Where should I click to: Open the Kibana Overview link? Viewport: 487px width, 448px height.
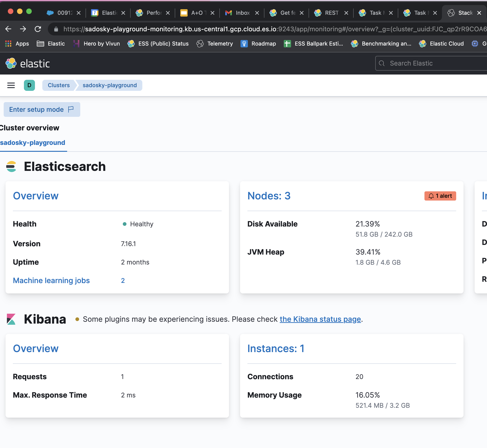pos(36,349)
